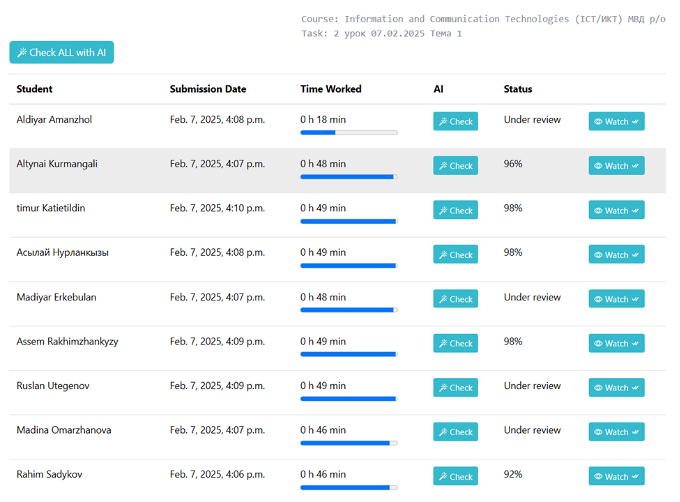
Task: Click submission date Feb. 7, 2025, 4:10 p.m.
Action: 217,208
